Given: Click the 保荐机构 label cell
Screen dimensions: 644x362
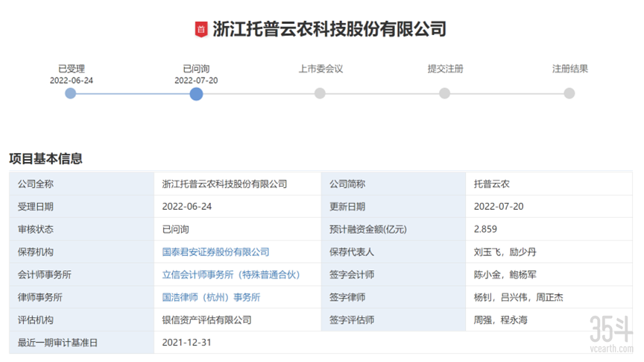Looking at the screenshot, I should [x=82, y=252].
